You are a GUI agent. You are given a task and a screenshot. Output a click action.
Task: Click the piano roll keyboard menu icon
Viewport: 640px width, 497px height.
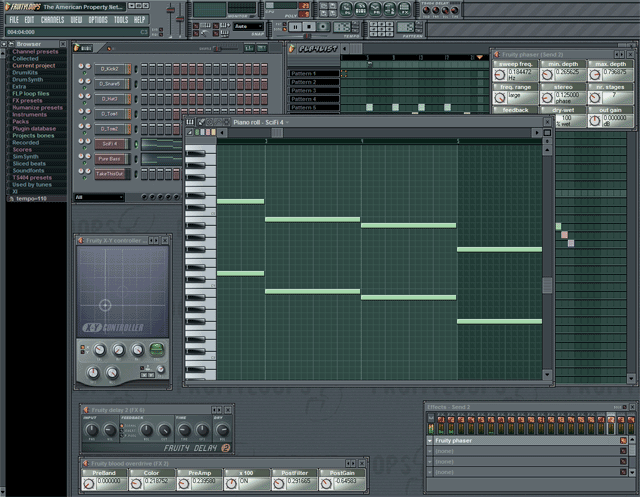point(190,122)
